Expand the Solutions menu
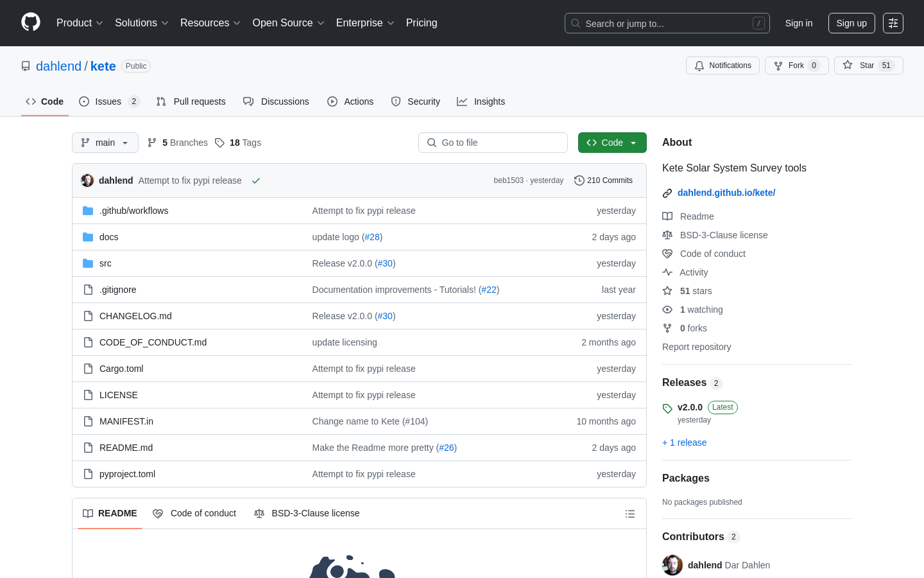 [x=142, y=23]
